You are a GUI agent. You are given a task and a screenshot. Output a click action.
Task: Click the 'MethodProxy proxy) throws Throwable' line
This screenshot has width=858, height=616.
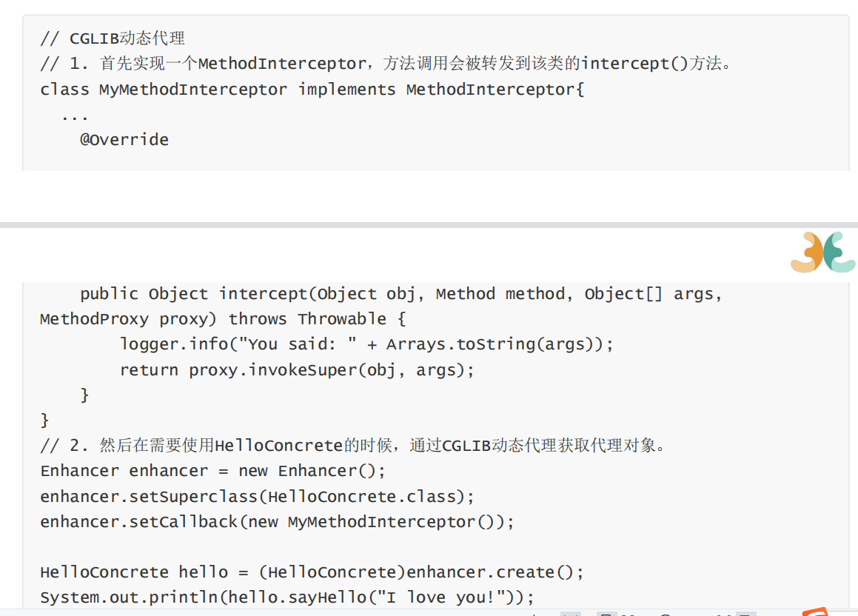click(x=223, y=319)
